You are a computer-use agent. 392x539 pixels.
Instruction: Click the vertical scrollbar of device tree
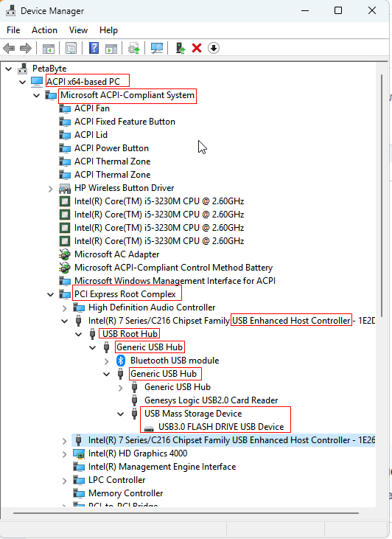[x=382, y=194]
